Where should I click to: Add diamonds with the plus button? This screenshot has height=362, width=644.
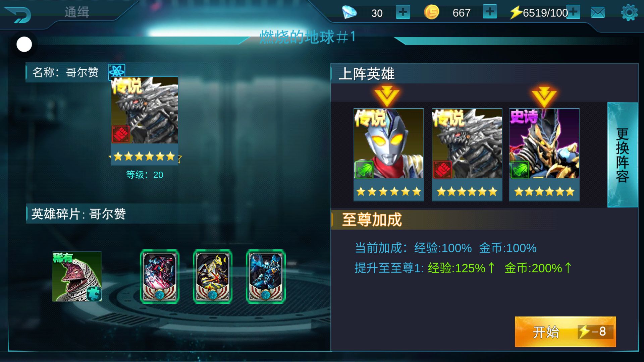click(403, 12)
